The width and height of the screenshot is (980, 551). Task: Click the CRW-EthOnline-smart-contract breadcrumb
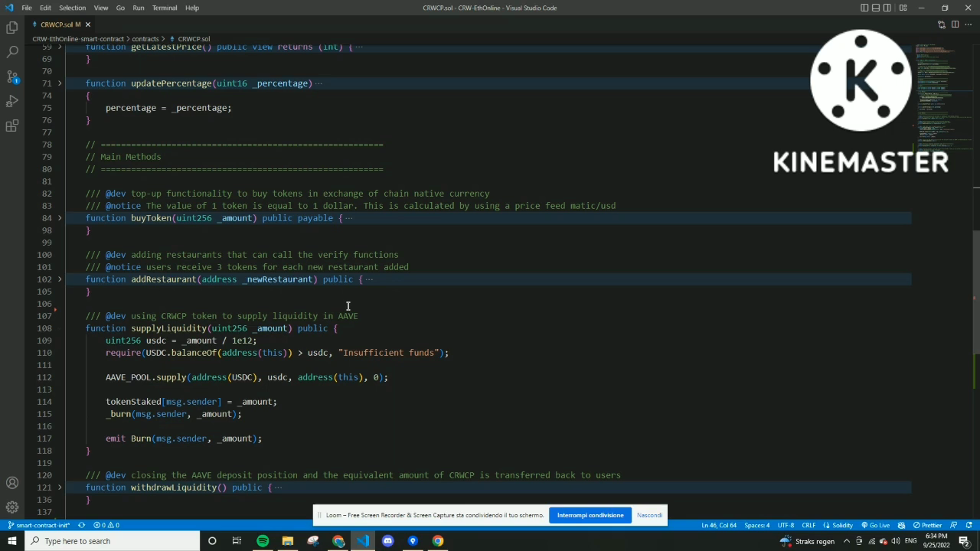[x=77, y=38]
